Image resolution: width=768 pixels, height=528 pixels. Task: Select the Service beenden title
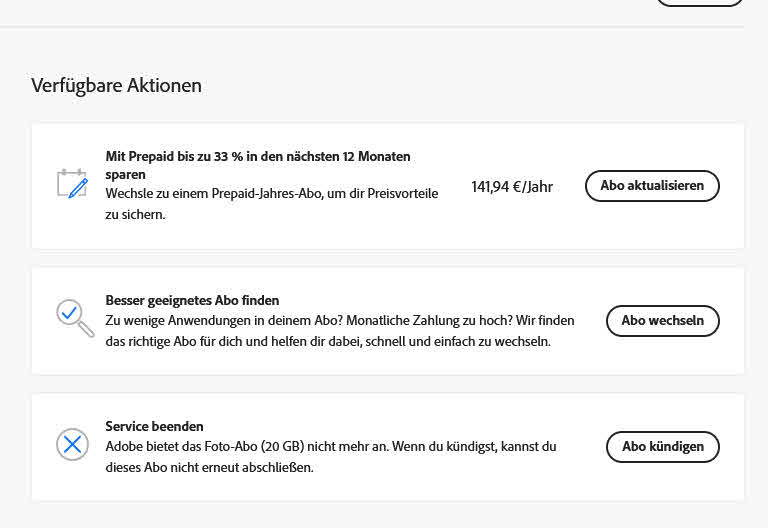coord(154,426)
